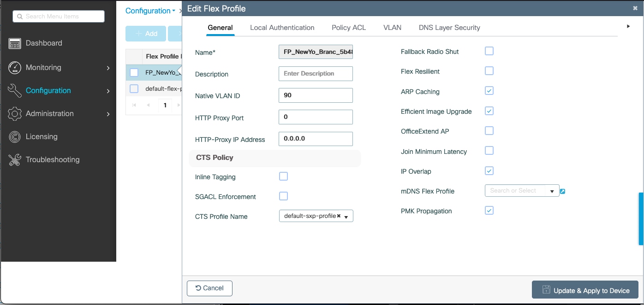Viewport: 644px width, 305px height.
Task: Click the Licensing icon
Action: [15, 137]
